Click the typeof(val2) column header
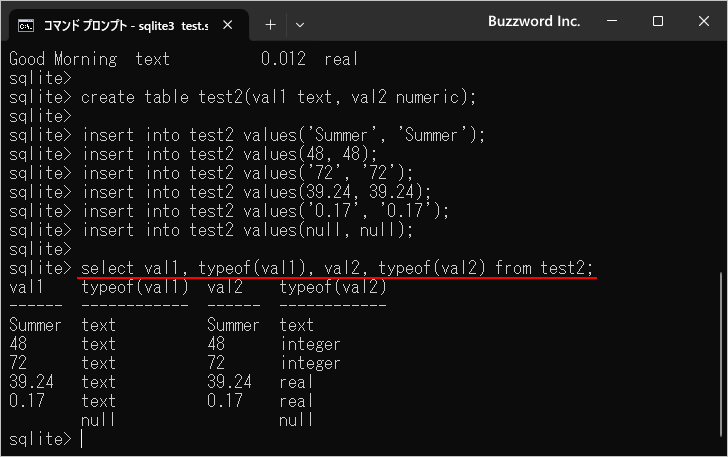The image size is (728, 457). pyautogui.click(x=332, y=287)
